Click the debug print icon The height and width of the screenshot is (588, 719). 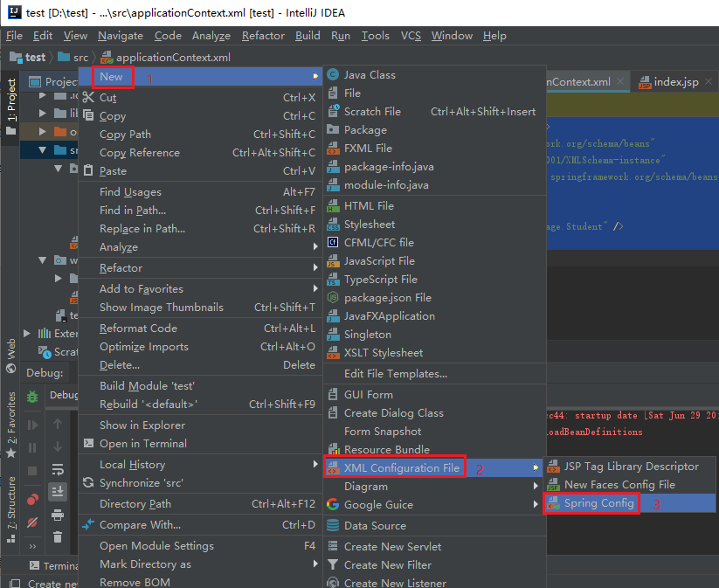(x=58, y=515)
